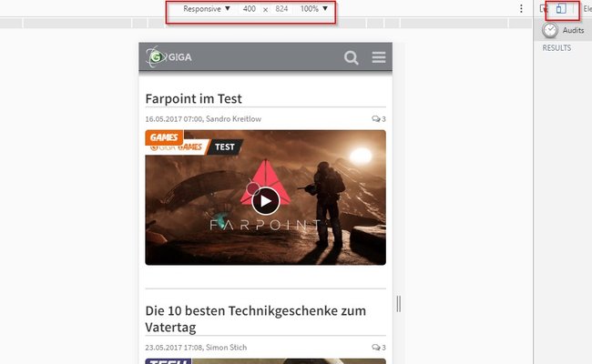Grab the viewport resize handle
The width and height of the screenshot is (592, 364).
(x=399, y=304)
